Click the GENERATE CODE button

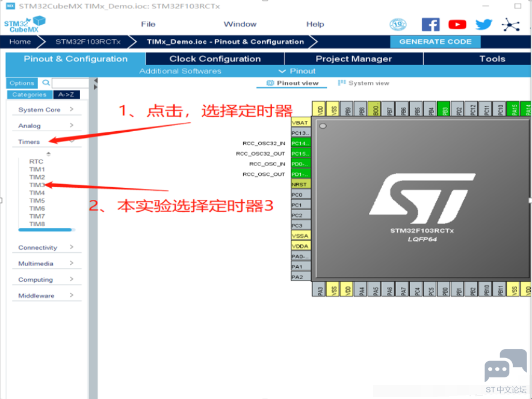click(x=435, y=42)
